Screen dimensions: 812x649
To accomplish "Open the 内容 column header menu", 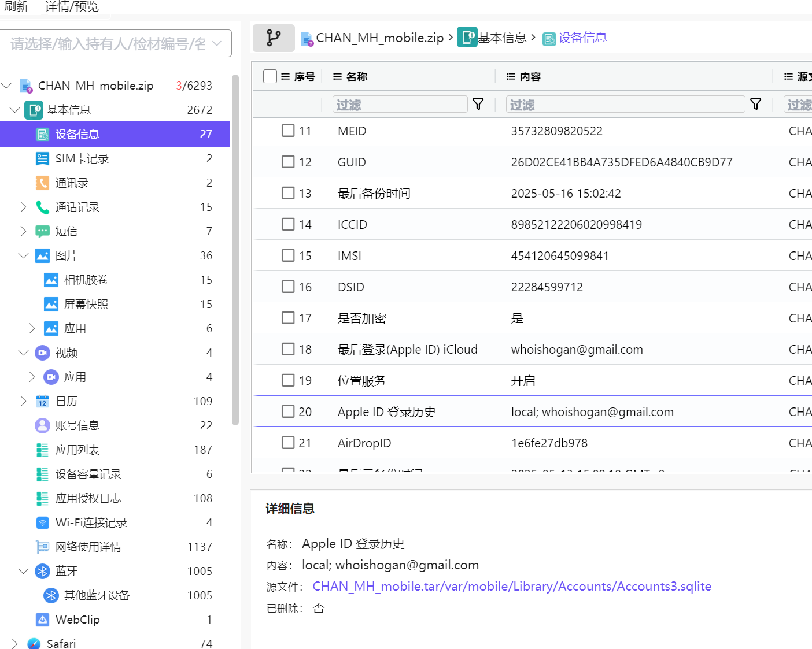I will point(511,76).
